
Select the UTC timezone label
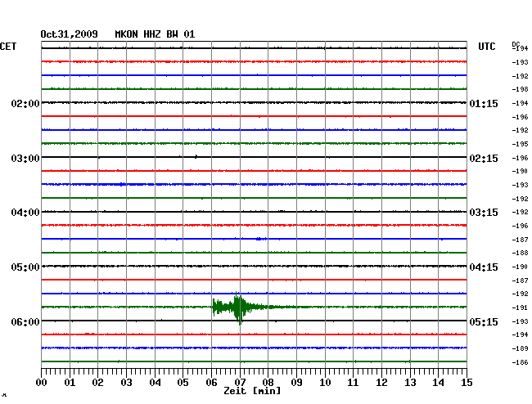pyautogui.click(x=486, y=47)
